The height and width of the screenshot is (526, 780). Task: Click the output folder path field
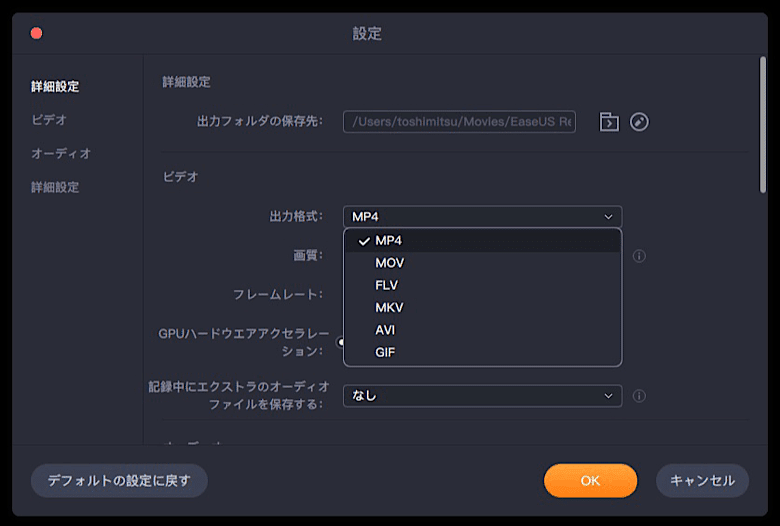459,122
